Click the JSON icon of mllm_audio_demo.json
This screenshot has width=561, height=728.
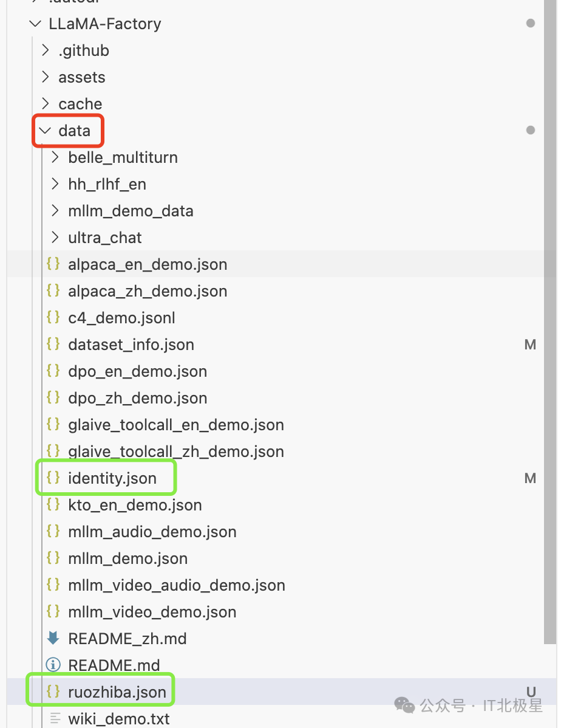coord(53,531)
